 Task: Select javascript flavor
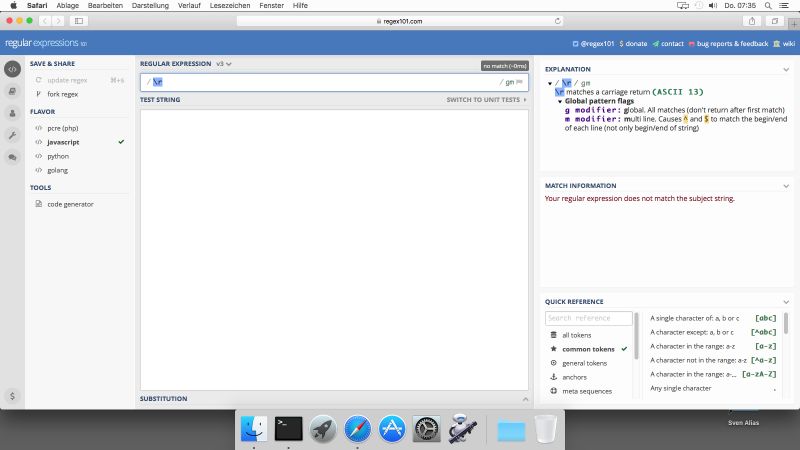(80, 142)
